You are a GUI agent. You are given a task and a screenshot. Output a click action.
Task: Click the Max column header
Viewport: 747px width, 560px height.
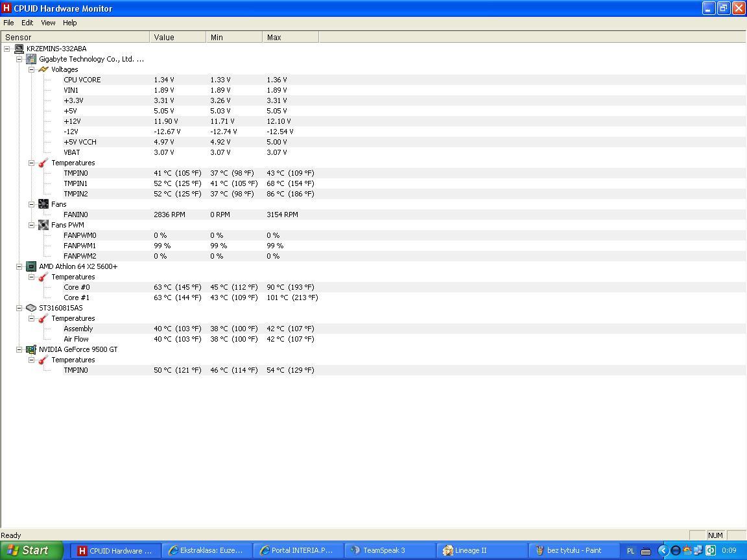tap(290, 37)
